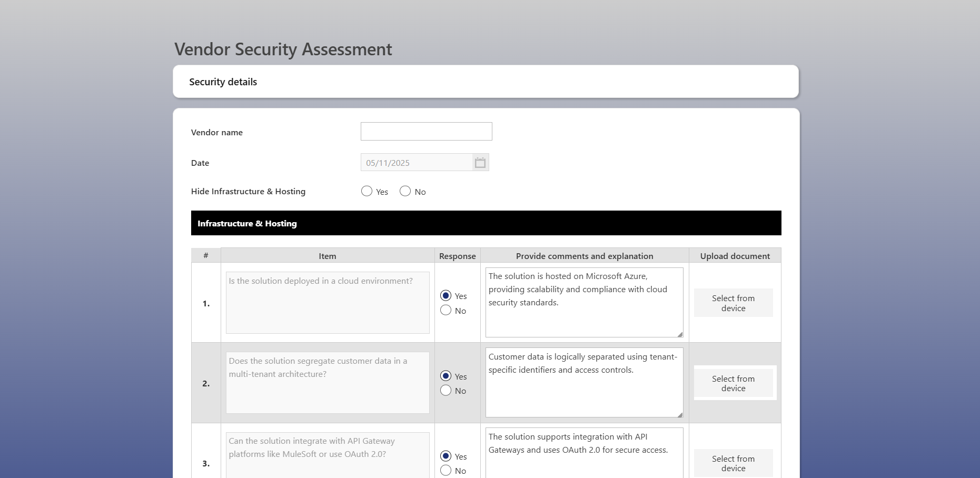Click Select from device for row 2
Image resolution: width=980 pixels, height=478 pixels.
(x=733, y=383)
